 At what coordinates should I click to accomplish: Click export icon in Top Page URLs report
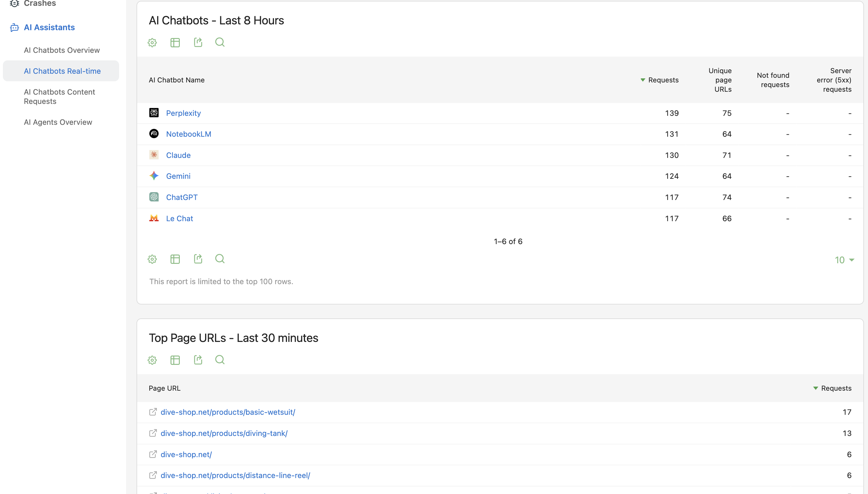coord(198,360)
